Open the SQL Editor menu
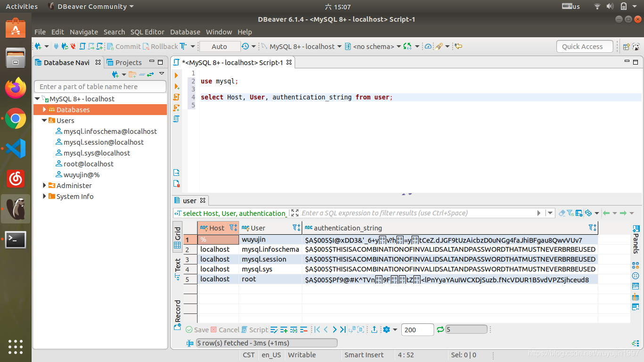 tap(148, 32)
